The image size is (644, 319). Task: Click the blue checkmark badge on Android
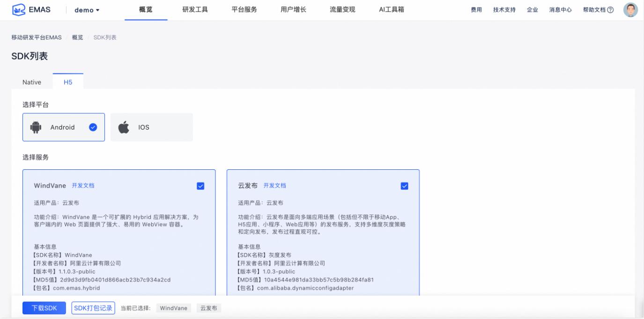tap(93, 127)
